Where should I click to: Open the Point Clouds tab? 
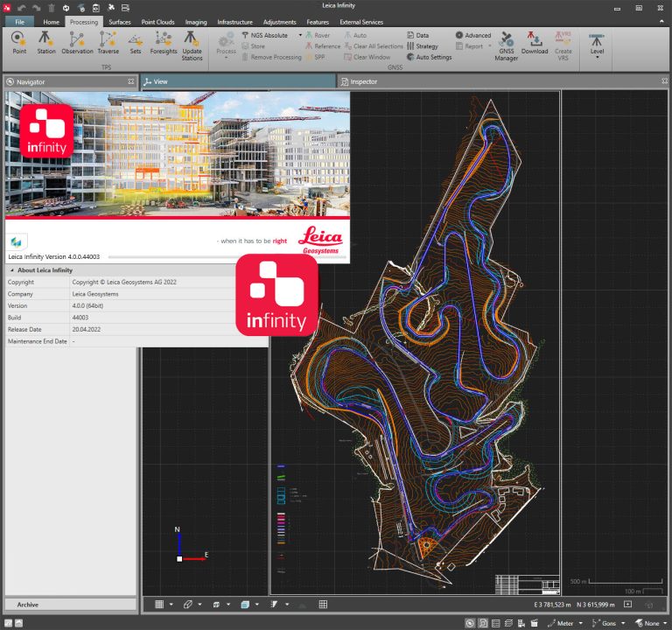coord(157,22)
